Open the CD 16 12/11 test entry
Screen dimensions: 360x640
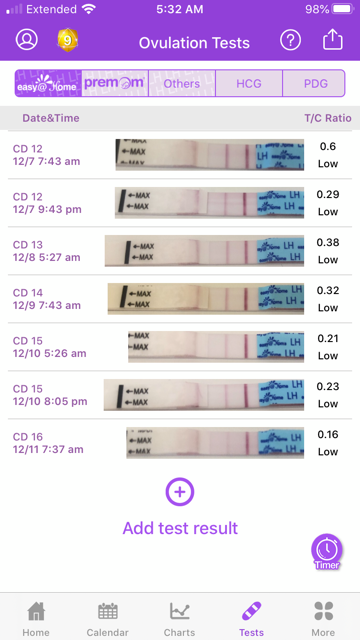[x=180, y=443]
